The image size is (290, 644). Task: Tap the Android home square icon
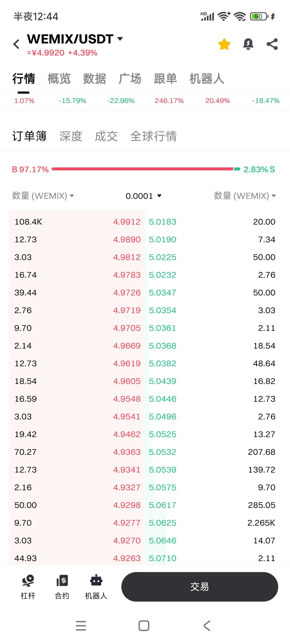(144, 626)
